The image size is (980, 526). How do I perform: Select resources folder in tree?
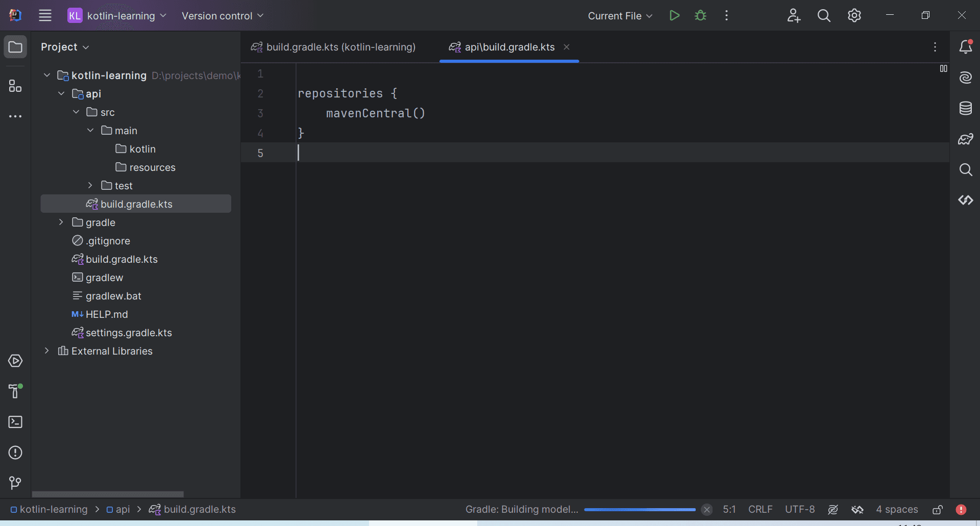[x=145, y=167]
